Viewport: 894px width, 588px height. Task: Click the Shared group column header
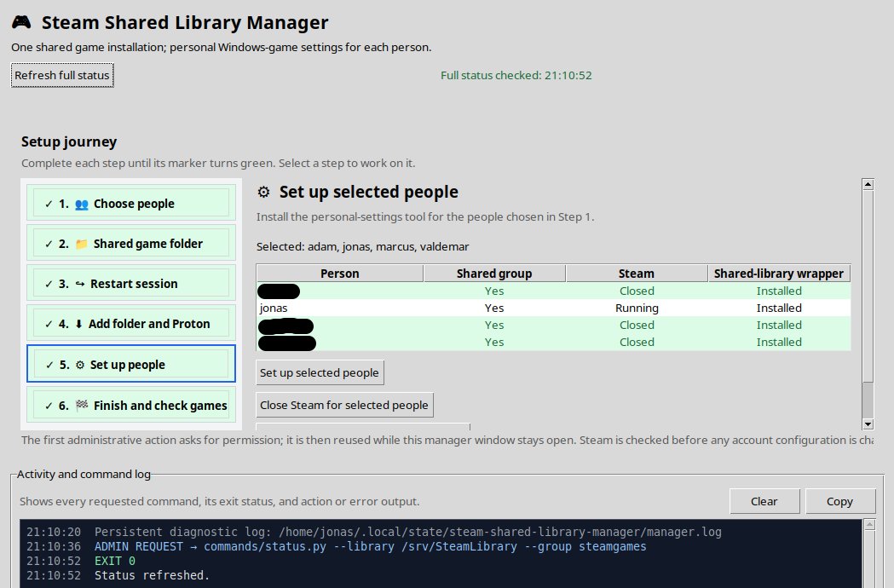(494, 274)
